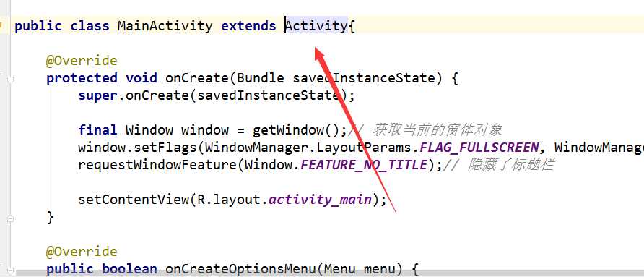Screen dimensions: 644x277
Task: Click the boolean return type
Action: (129, 269)
